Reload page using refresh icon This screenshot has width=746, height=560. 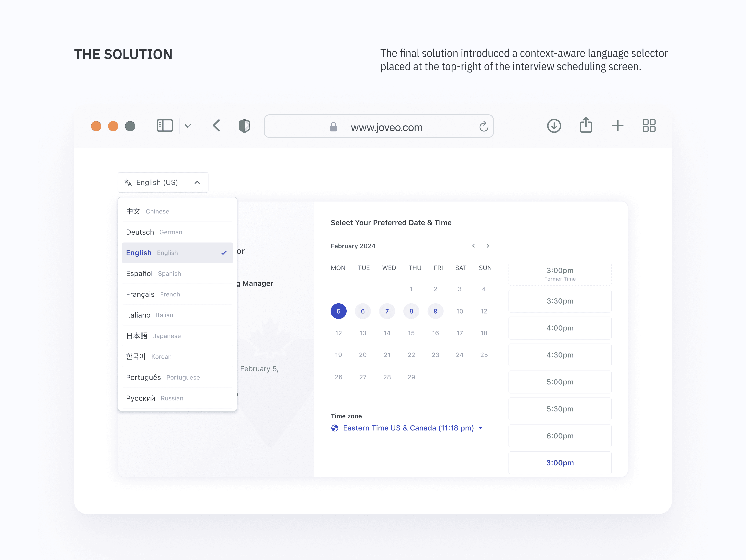484,126
